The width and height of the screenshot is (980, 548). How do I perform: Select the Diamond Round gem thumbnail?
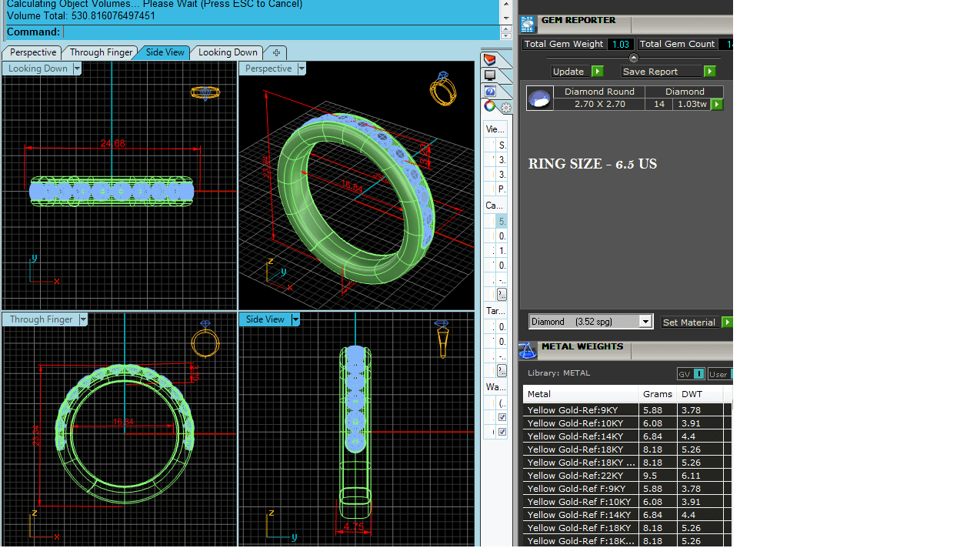(540, 99)
